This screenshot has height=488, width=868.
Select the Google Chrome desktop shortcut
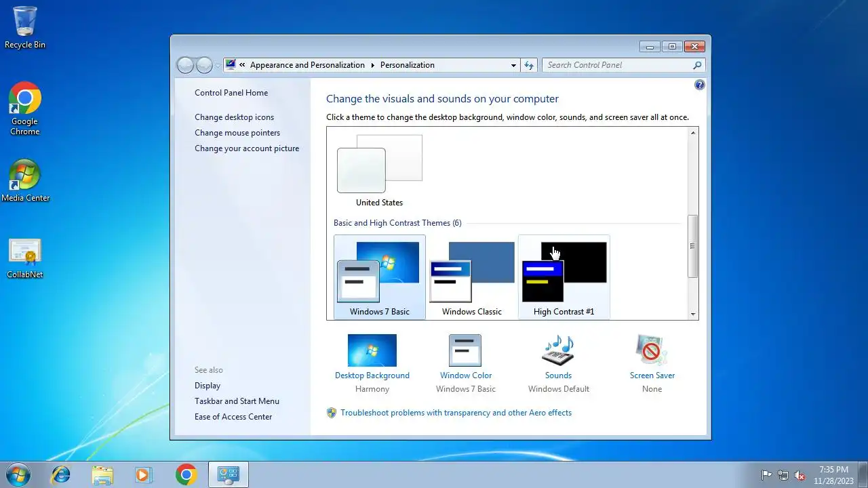point(25,108)
